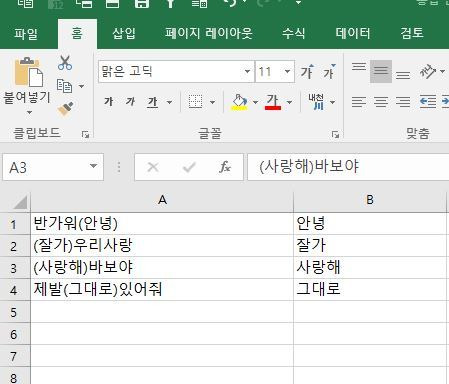This screenshot has width=449, height=384.
Task: Center text horizontally
Action: (381, 102)
